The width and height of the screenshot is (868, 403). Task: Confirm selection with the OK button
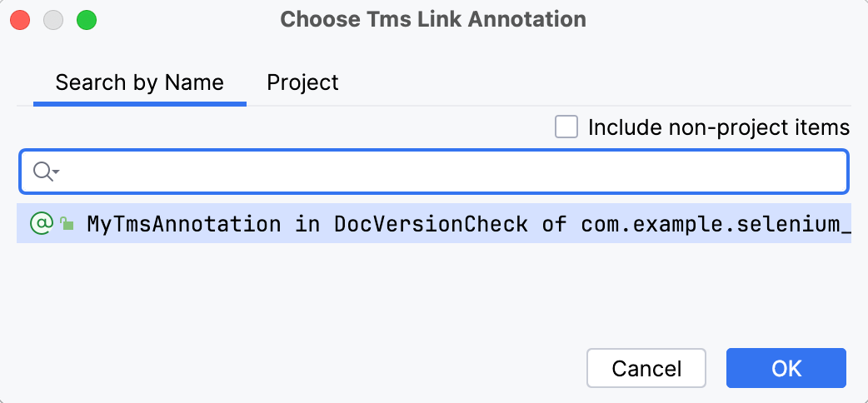[x=786, y=368]
